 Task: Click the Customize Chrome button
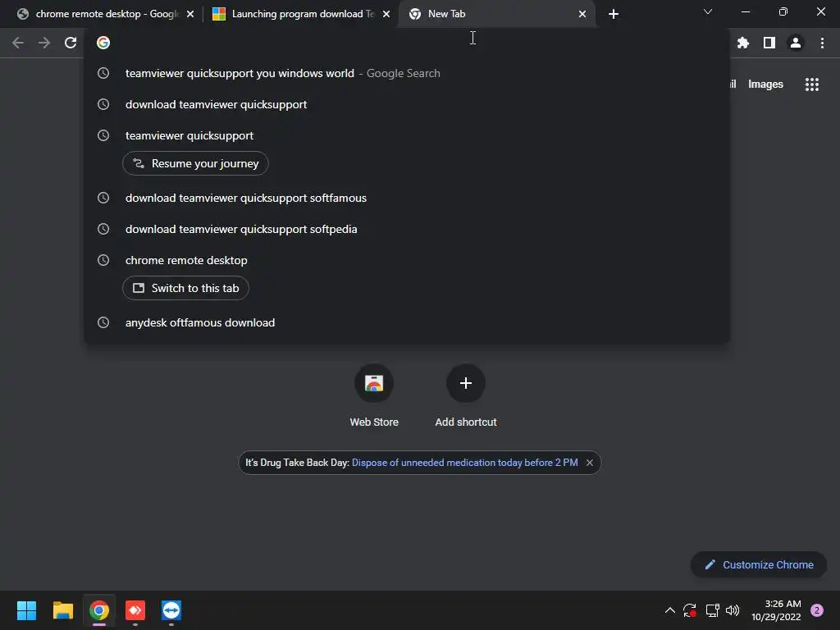point(759,564)
